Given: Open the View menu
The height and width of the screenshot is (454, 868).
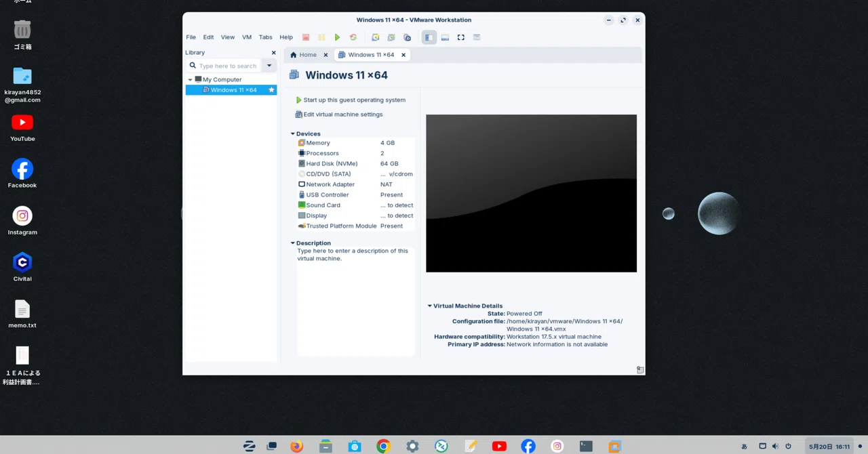Looking at the screenshot, I should [x=228, y=37].
